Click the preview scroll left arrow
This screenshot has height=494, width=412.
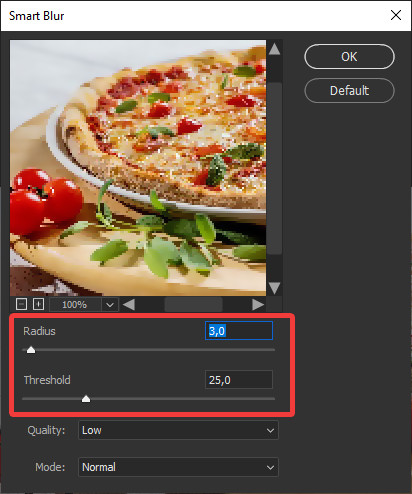coord(129,305)
